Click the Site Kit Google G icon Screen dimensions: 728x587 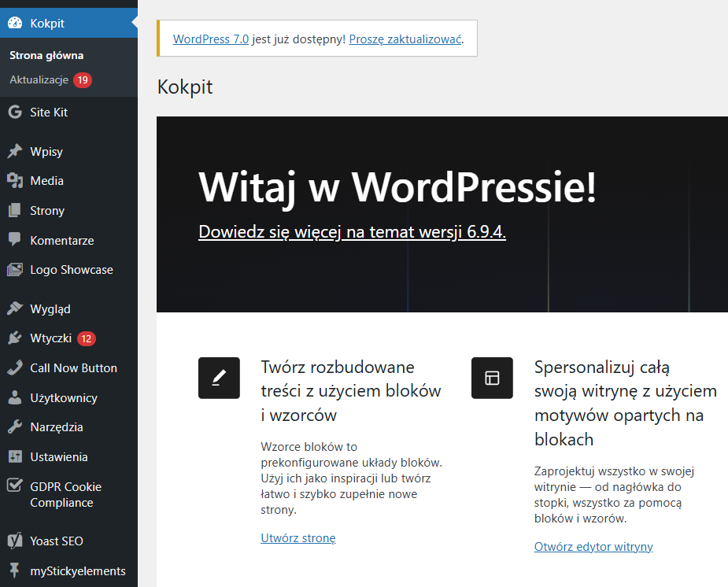15,112
